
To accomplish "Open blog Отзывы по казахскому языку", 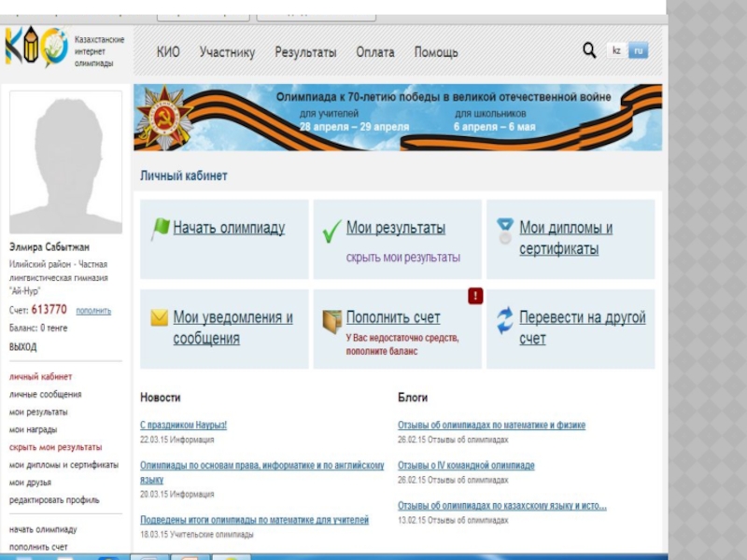I will pyautogui.click(x=502, y=506).
